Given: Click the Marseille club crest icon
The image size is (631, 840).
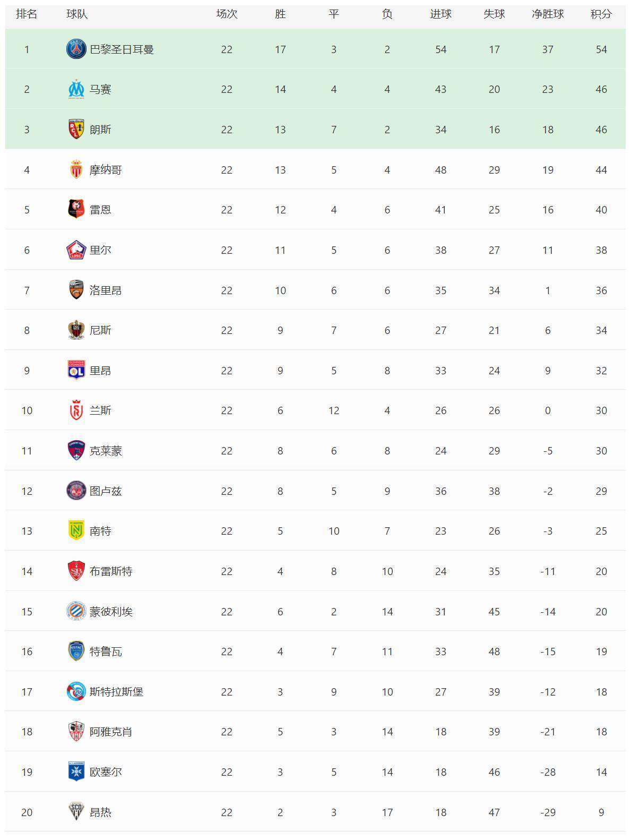Looking at the screenshot, I should [x=76, y=89].
